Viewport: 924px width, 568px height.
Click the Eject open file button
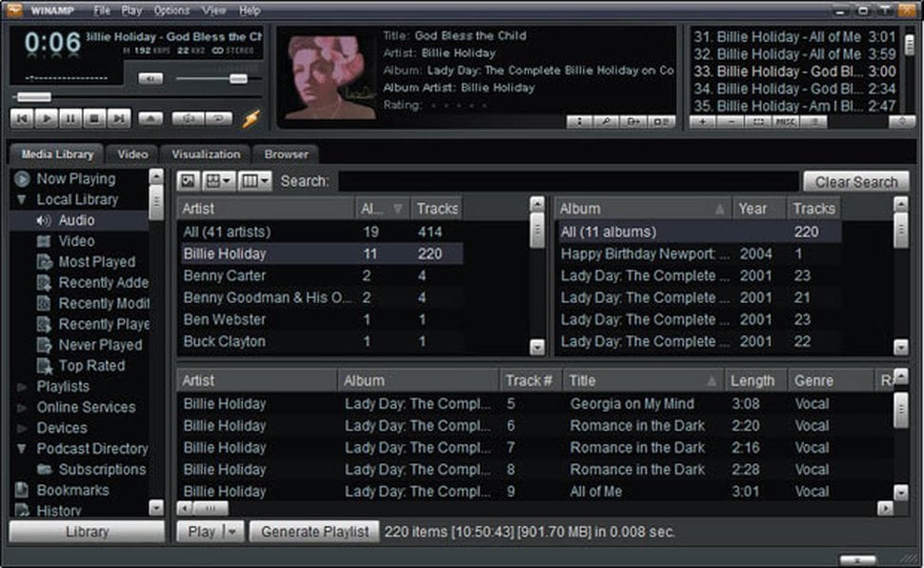tap(151, 119)
